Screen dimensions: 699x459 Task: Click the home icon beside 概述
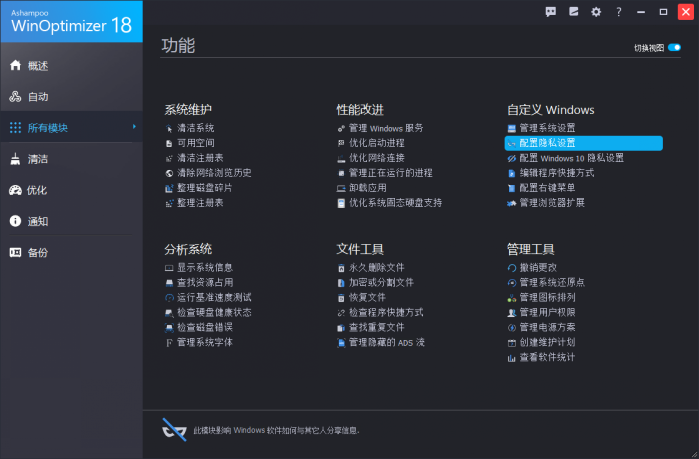coord(15,66)
